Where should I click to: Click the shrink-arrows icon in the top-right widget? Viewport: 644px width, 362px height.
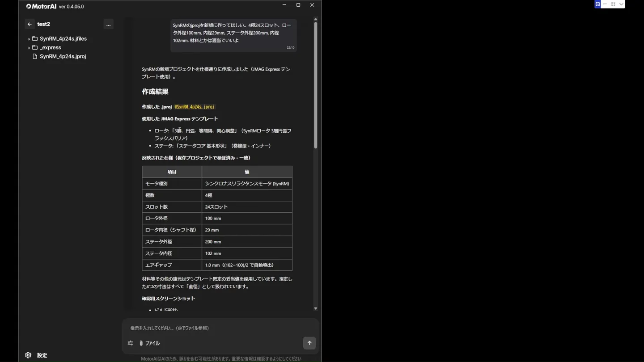613,4
